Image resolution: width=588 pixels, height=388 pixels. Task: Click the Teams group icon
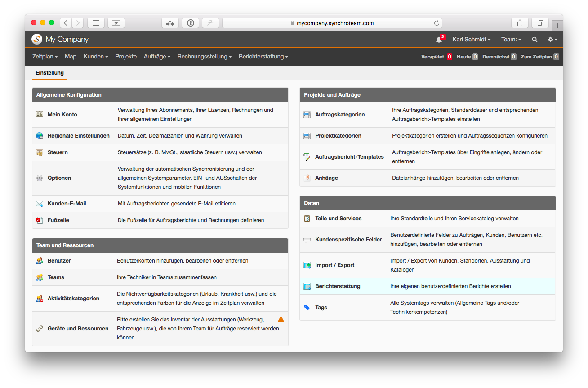point(40,277)
